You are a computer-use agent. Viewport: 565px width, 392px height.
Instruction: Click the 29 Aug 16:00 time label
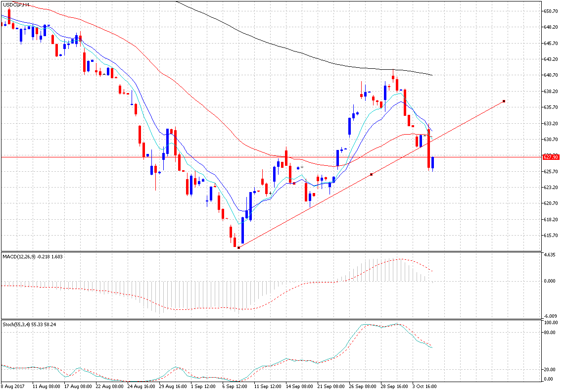pos(173,387)
